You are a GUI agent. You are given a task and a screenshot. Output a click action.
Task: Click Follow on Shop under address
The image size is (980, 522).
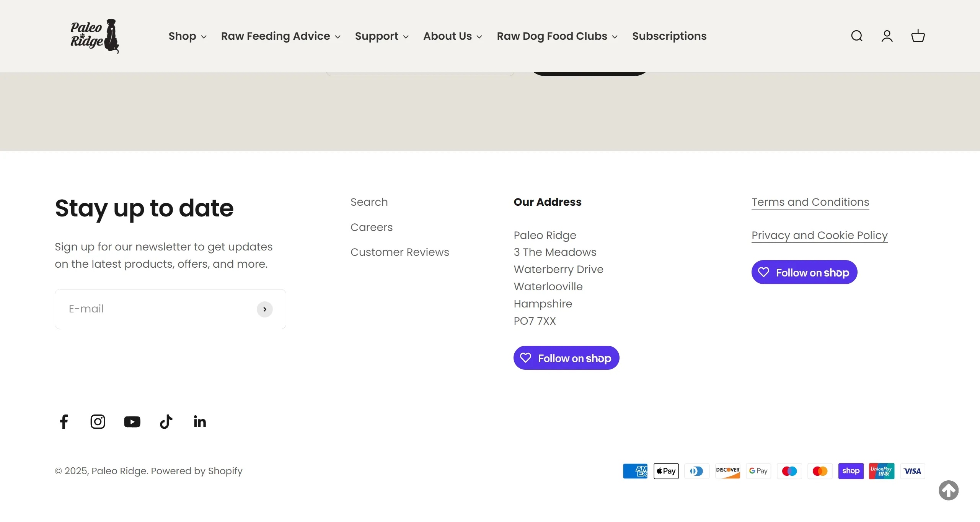566,358
